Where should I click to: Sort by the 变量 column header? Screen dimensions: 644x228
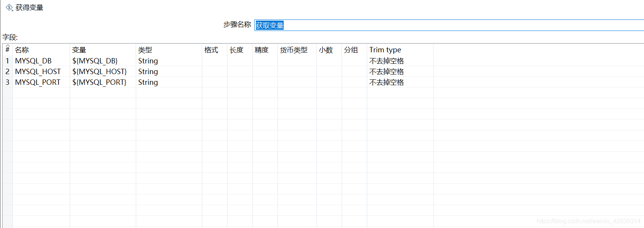click(103, 50)
